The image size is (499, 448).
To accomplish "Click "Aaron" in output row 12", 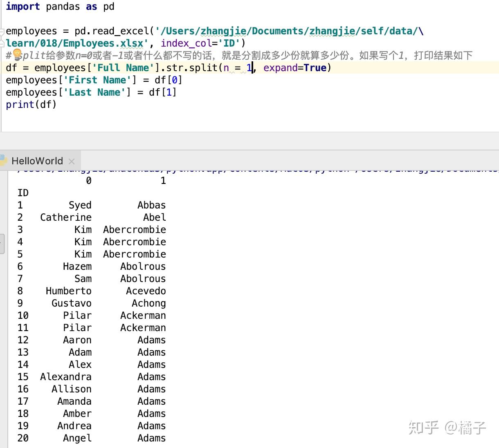I will (77, 340).
